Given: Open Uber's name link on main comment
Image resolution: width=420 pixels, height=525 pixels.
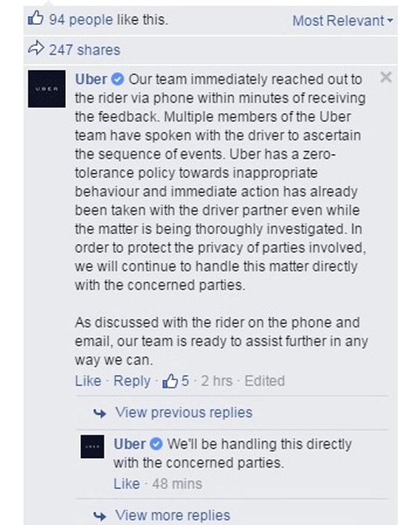Looking at the screenshot, I should (x=91, y=80).
